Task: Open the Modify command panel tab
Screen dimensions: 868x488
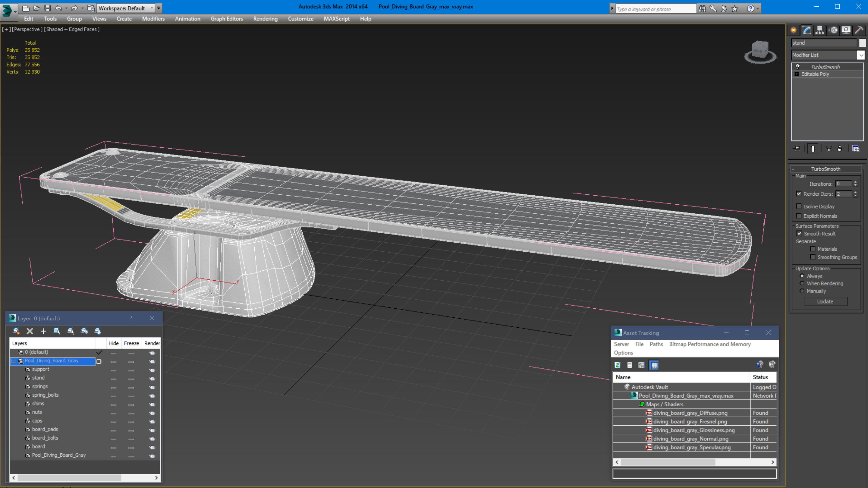Action: pyautogui.click(x=807, y=30)
